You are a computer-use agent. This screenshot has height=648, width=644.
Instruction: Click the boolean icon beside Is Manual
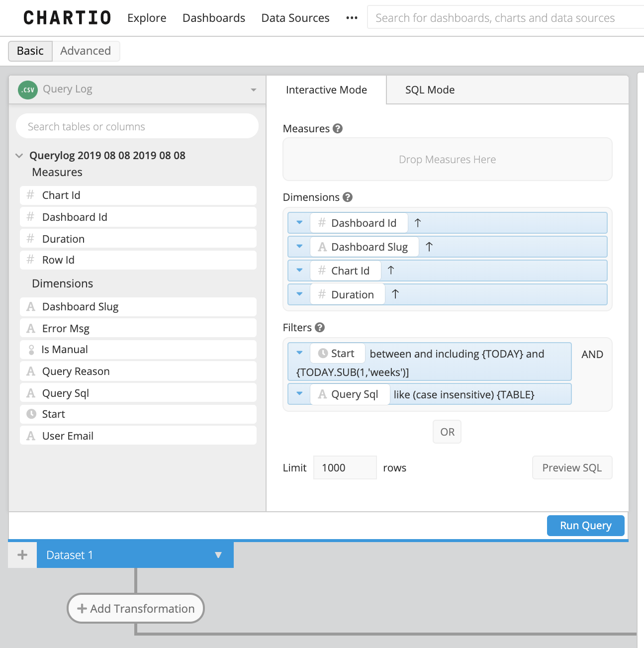point(31,350)
